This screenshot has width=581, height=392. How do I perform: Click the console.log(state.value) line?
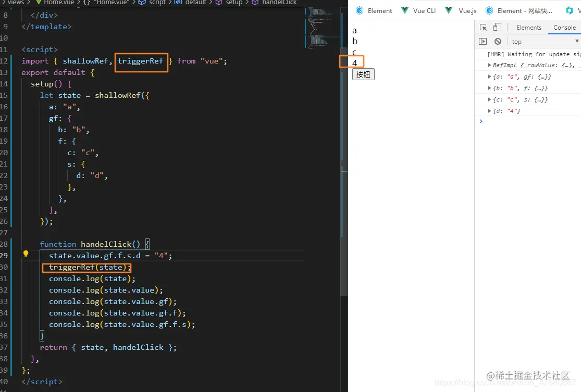click(106, 290)
